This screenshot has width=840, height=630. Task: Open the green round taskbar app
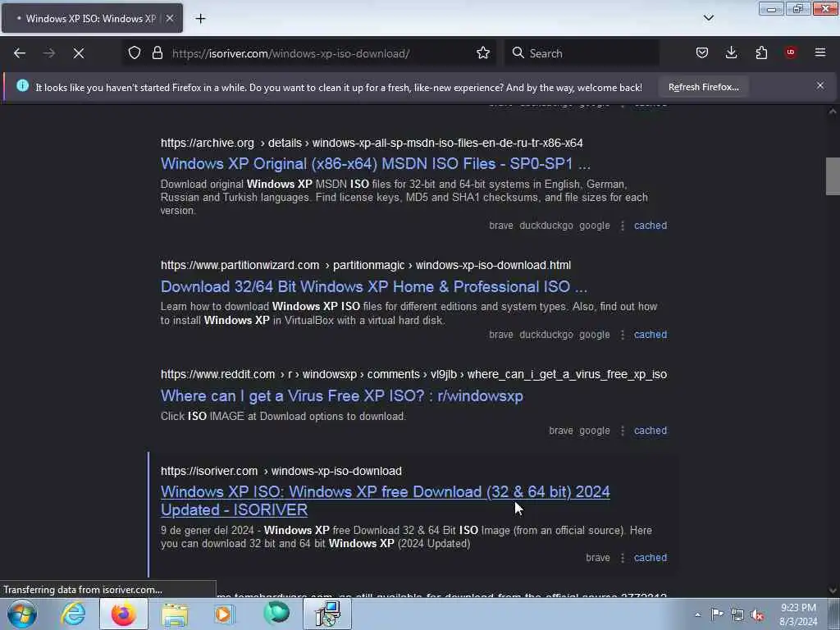pyautogui.click(x=276, y=614)
